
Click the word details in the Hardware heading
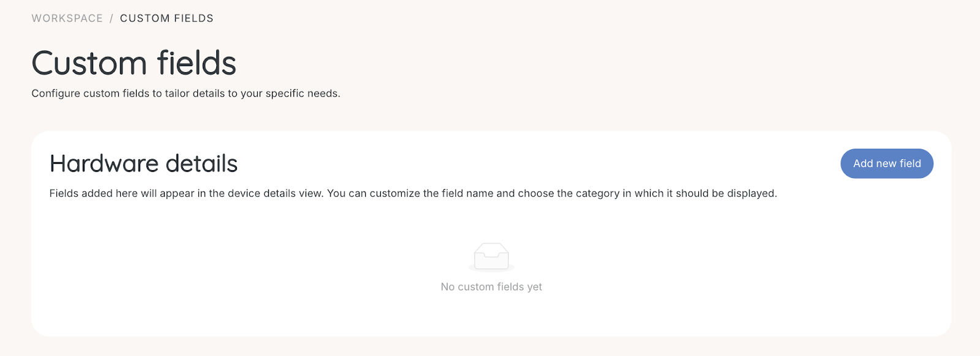(x=202, y=163)
